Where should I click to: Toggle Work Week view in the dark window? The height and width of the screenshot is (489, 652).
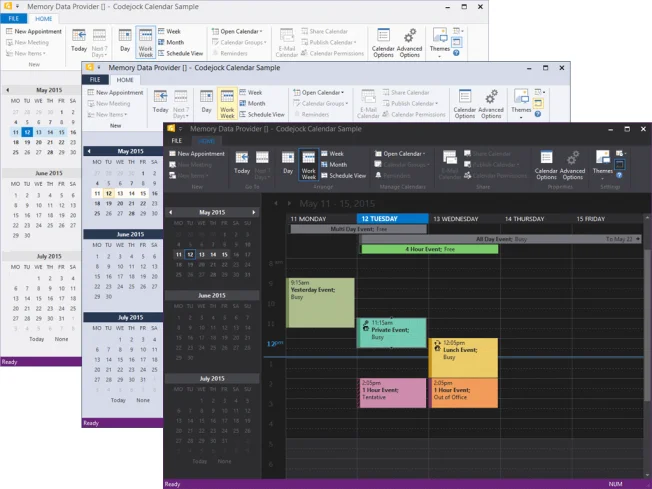click(308, 164)
